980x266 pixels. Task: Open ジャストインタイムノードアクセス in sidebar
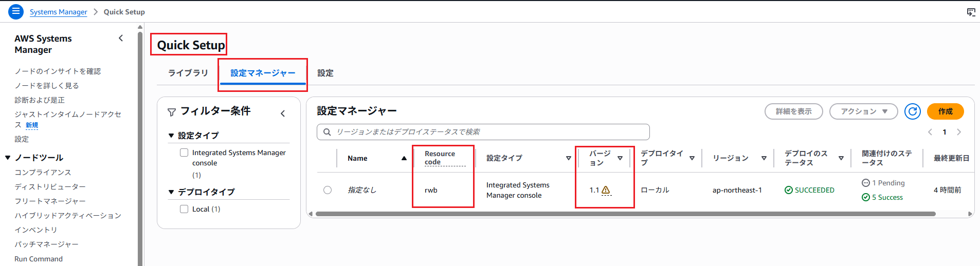click(x=67, y=119)
